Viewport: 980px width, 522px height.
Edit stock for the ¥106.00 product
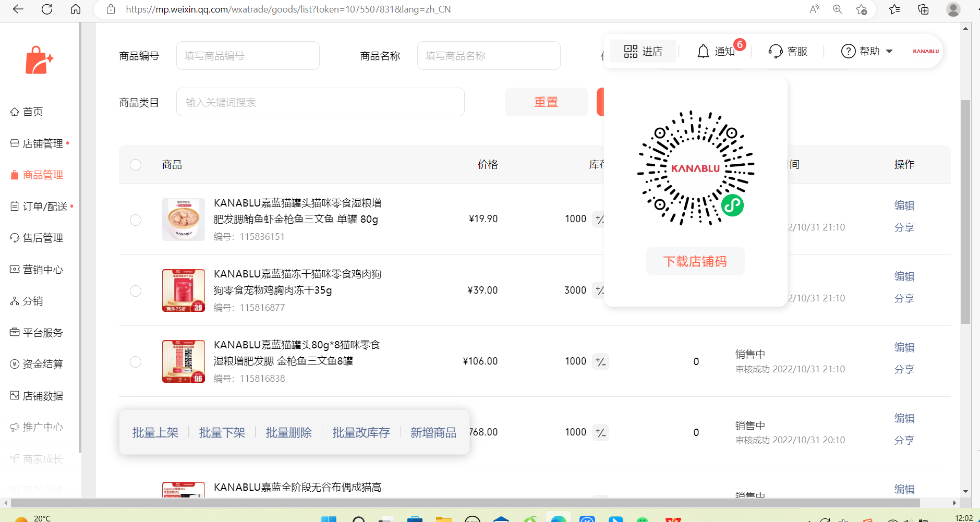point(600,361)
